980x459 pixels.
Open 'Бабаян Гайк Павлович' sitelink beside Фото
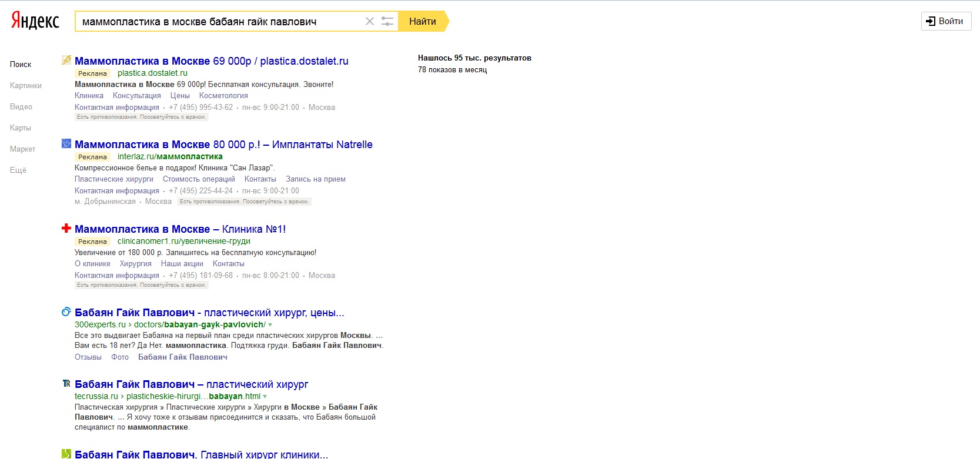(x=183, y=357)
